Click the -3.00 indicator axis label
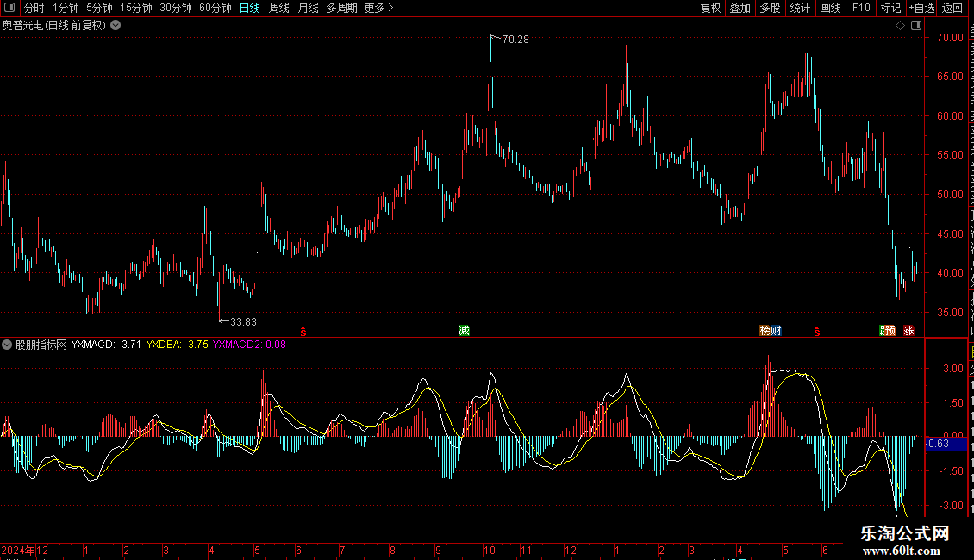Image resolution: width=974 pixels, height=560 pixels. click(x=951, y=506)
